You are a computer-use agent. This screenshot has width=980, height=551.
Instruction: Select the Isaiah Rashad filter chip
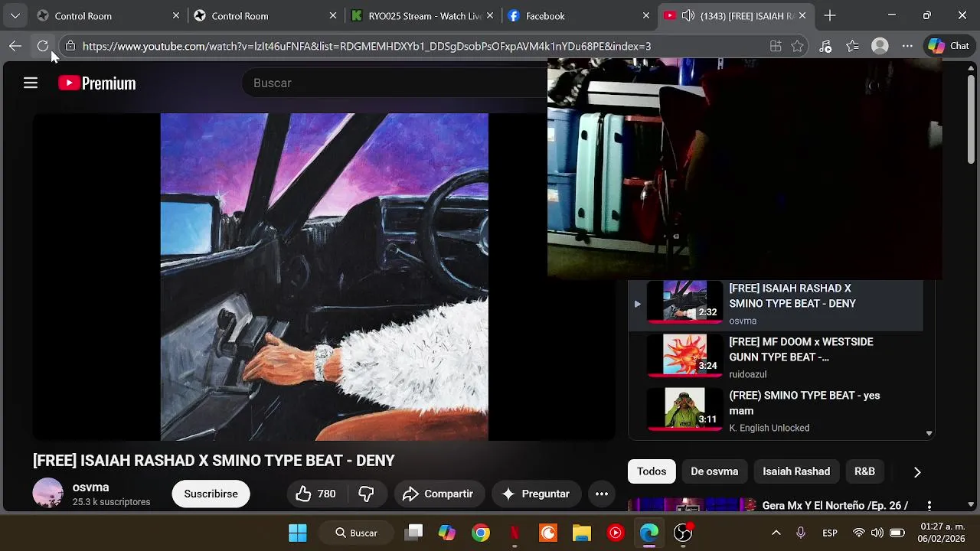coord(796,471)
